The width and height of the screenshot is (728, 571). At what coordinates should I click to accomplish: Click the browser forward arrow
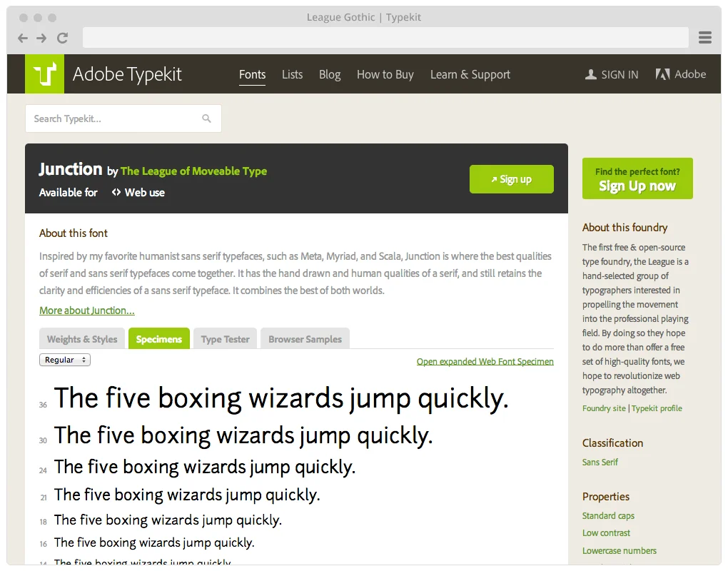click(x=42, y=38)
